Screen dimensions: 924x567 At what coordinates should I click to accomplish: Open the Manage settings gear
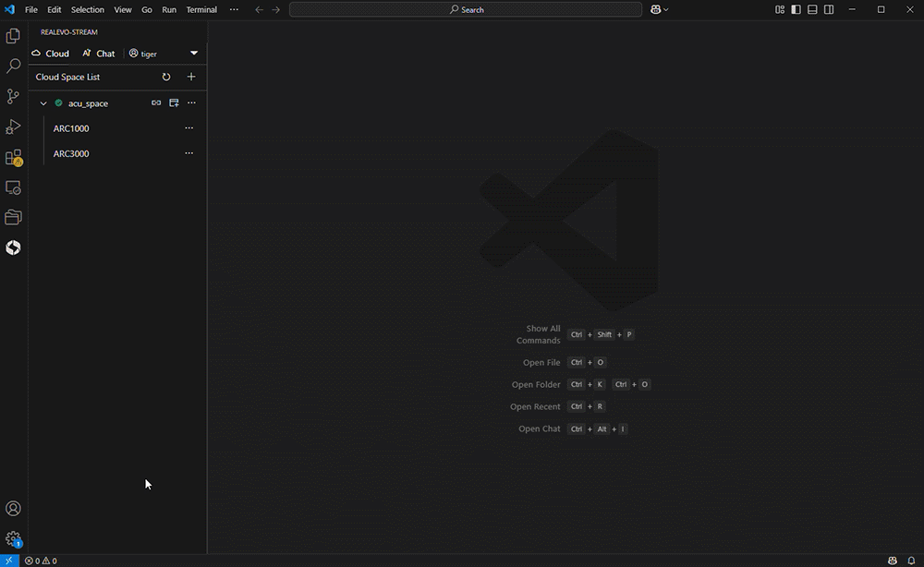coord(13,538)
